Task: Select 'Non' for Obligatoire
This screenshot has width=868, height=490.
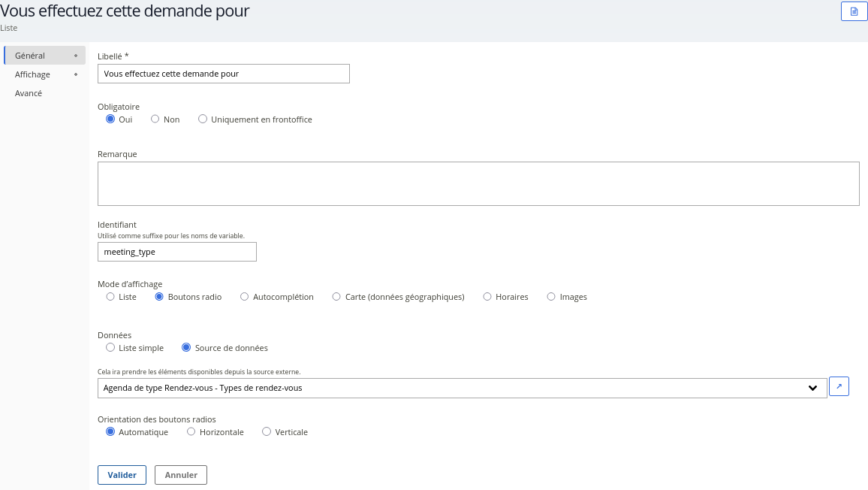Action: pos(155,119)
